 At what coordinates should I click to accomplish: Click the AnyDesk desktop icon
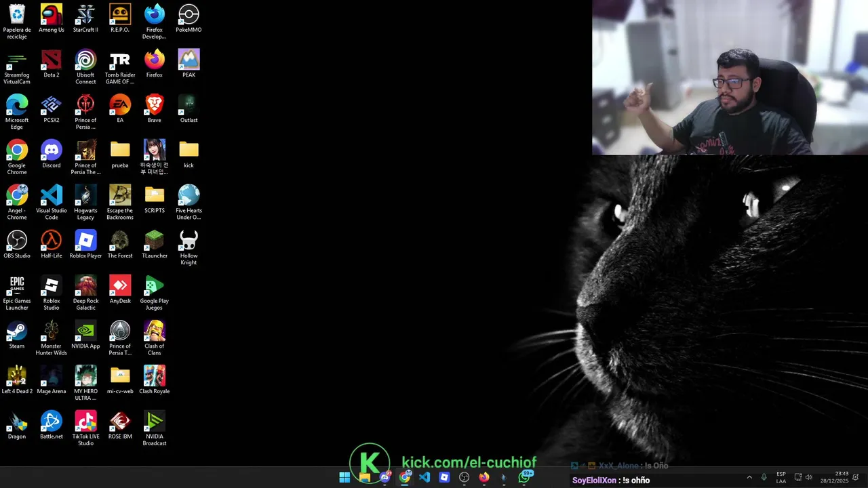coord(120,289)
